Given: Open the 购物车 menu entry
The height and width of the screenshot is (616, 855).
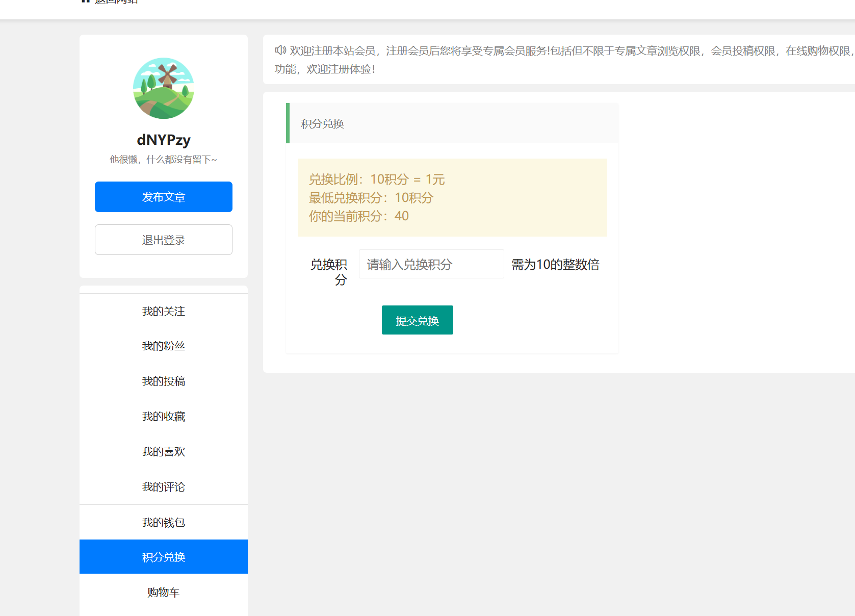Looking at the screenshot, I should tap(163, 592).
